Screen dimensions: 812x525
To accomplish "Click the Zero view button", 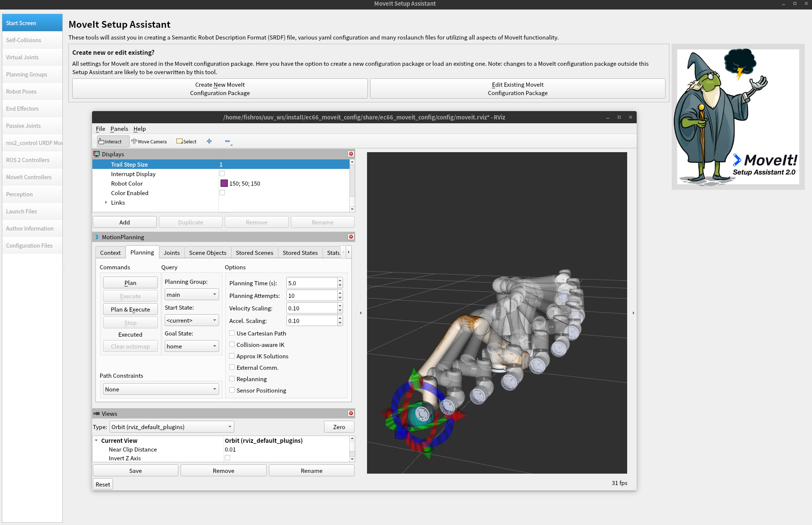I will click(339, 427).
